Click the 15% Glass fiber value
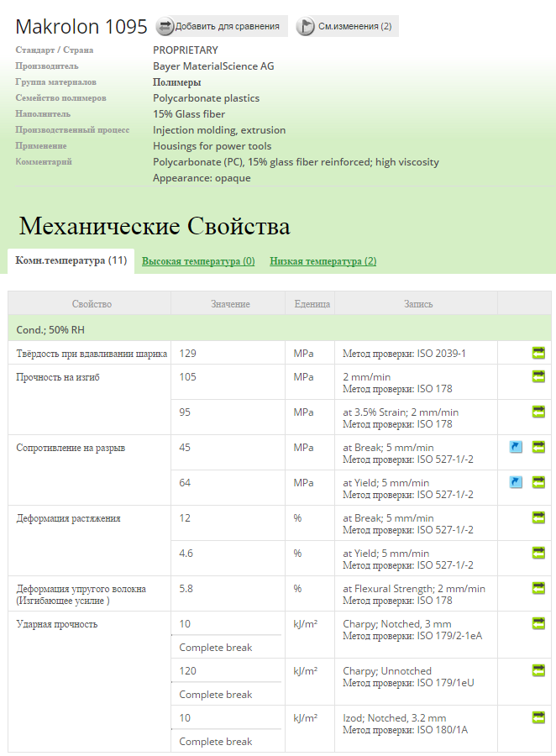The image size is (556, 756). pyautogui.click(x=189, y=113)
